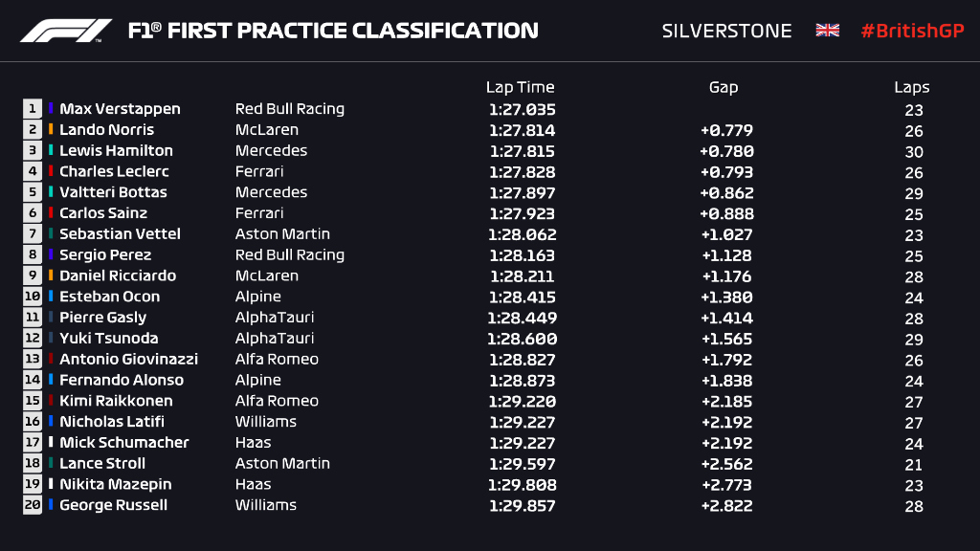The width and height of the screenshot is (980, 551).
Task: Click Charles Leclerc's lap time 1:27.828
Action: point(522,172)
